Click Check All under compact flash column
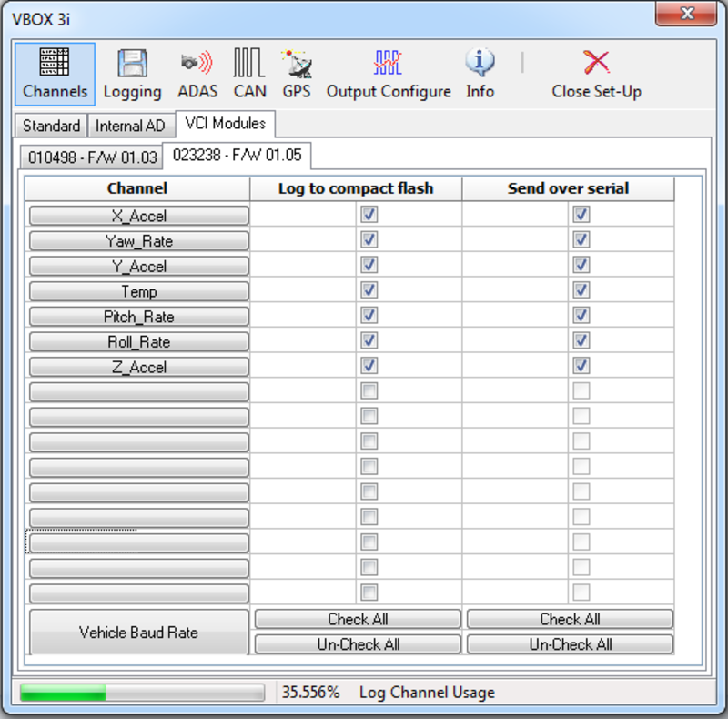 point(358,619)
